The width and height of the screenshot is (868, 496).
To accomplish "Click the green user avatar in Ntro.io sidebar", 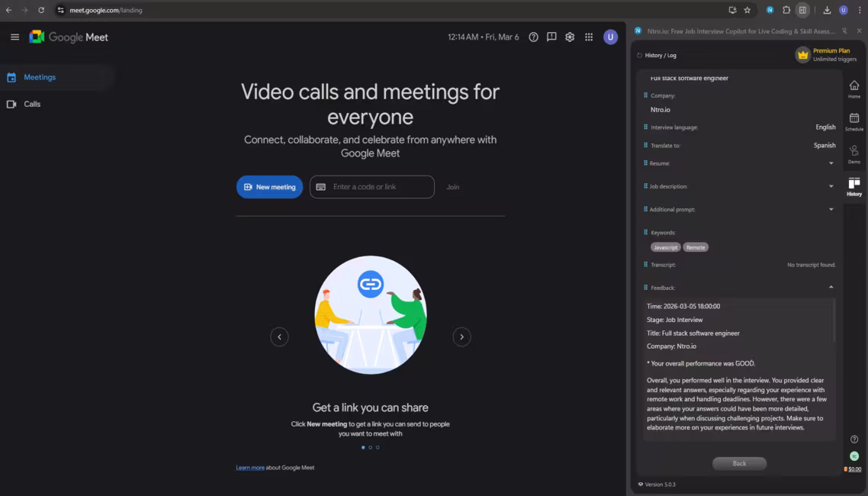I will coord(854,456).
